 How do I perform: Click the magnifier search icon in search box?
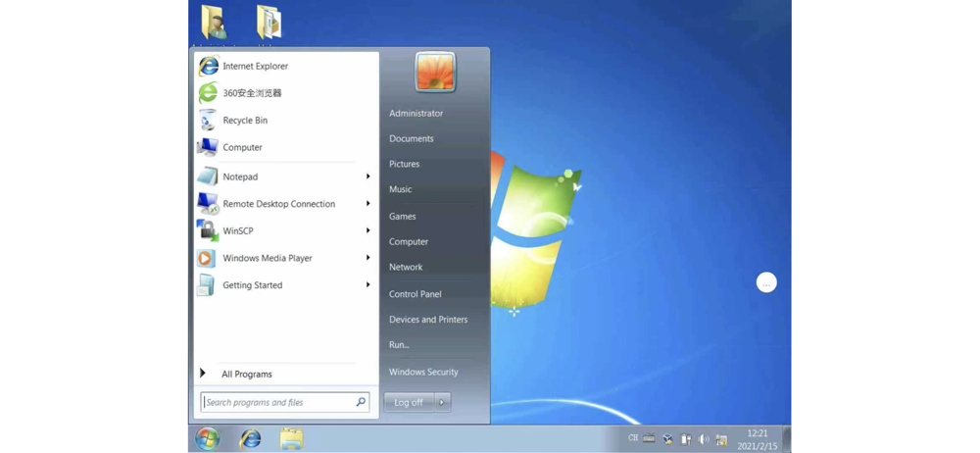click(361, 402)
